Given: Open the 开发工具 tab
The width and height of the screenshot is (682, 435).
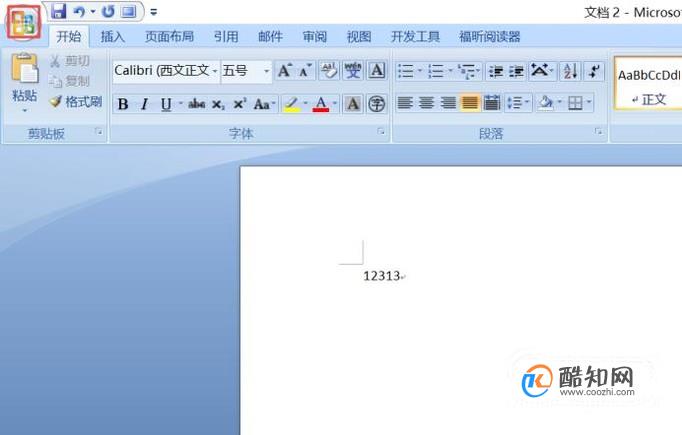Looking at the screenshot, I should point(415,37).
